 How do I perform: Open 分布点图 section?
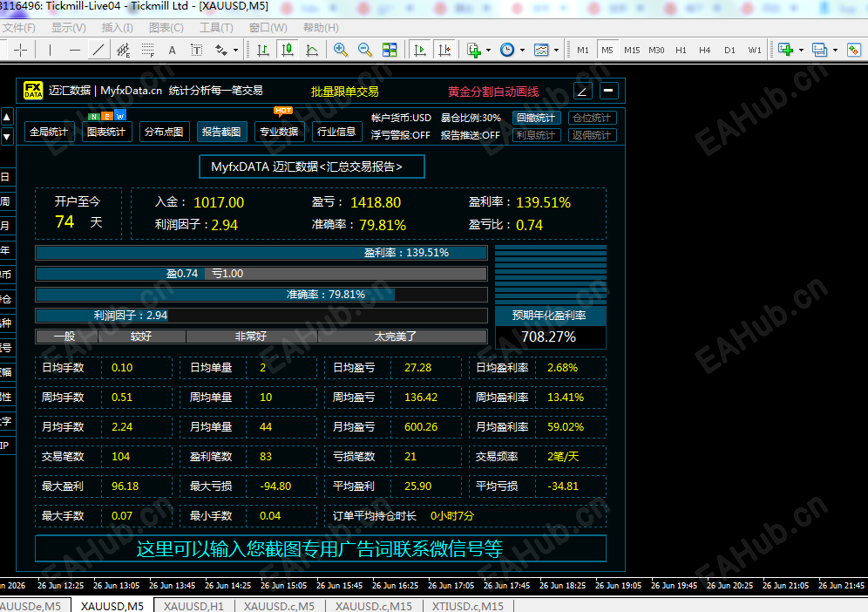point(164,132)
